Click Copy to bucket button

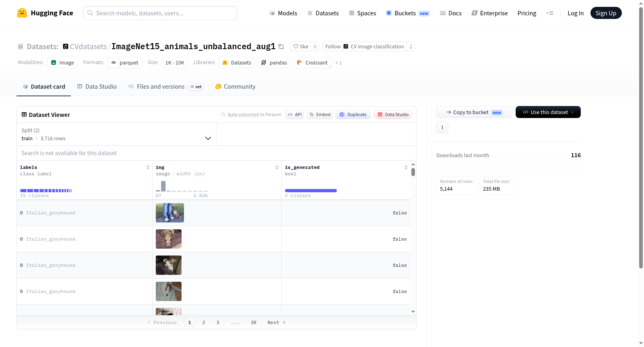[474, 112]
